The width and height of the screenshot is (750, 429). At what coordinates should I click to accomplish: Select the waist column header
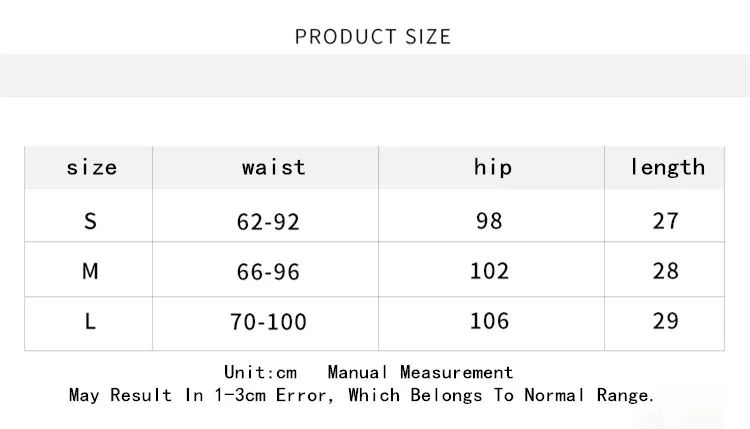pyautogui.click(x=274, y=167)
